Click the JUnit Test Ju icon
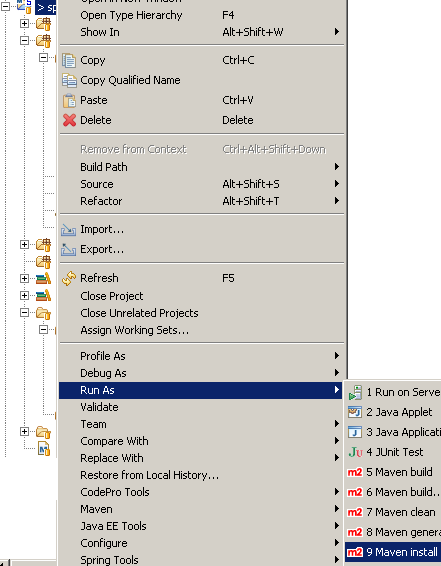This screenshot has width=441, height=566. click(355, 452)
